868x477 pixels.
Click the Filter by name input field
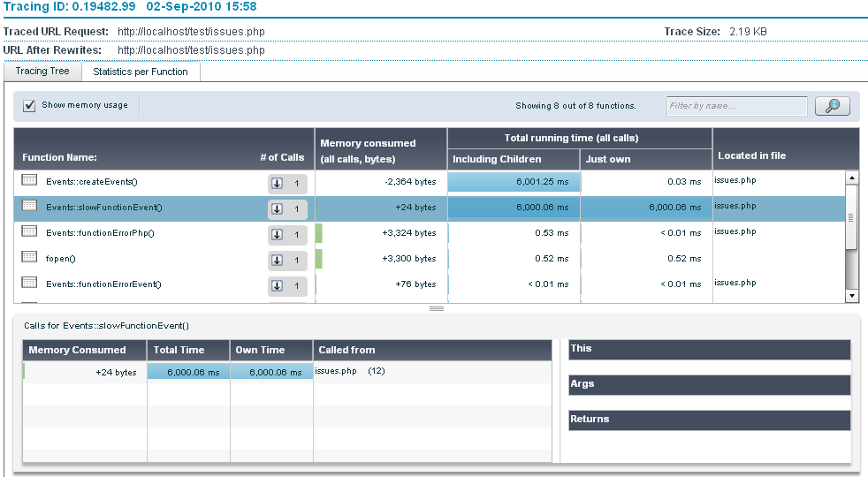[x=735, y=106]
